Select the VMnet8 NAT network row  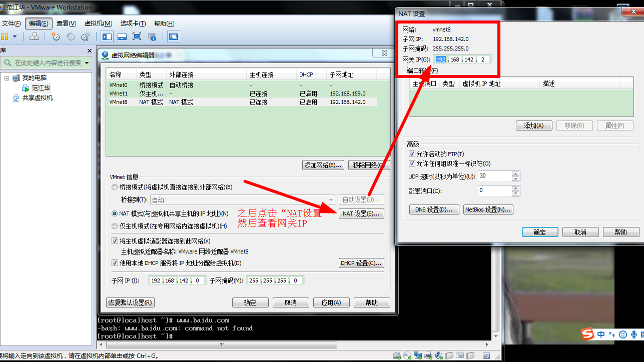pyautogui.click(x=242, y=102)
